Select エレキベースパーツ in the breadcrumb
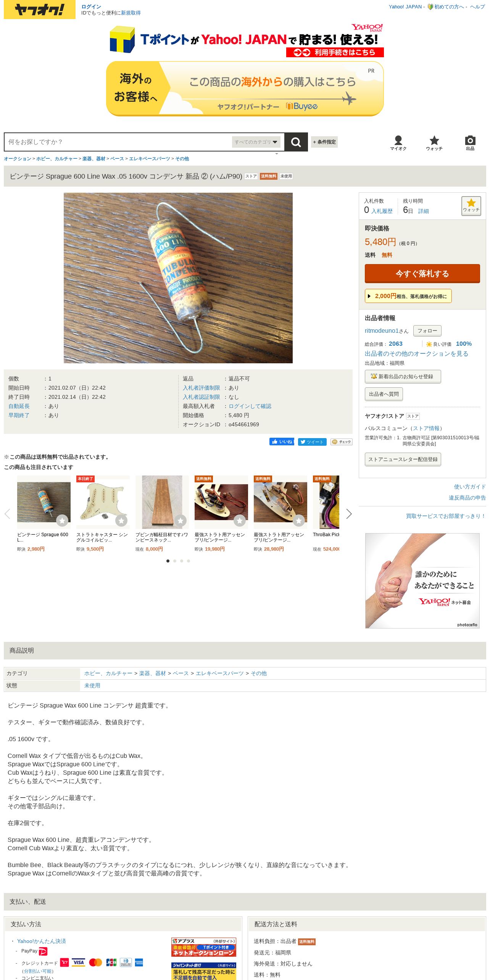Viewport: 490px width, 980px height. coord(150,159)
